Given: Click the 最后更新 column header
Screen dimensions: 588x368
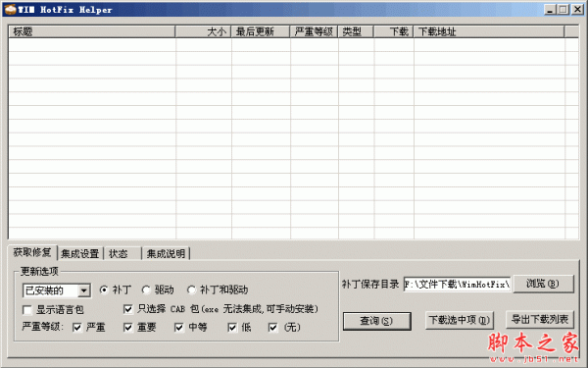Looking at the screenshot, I should click(261, 31).
